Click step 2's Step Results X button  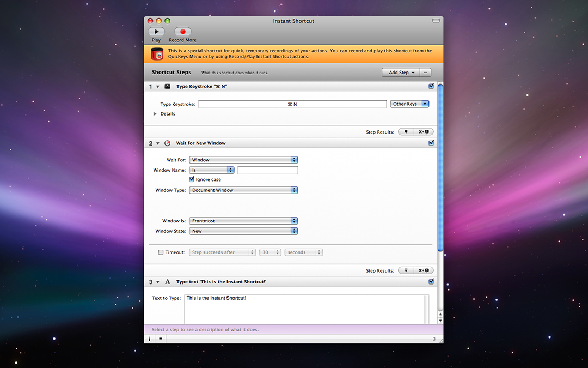[x=424, y=270]
